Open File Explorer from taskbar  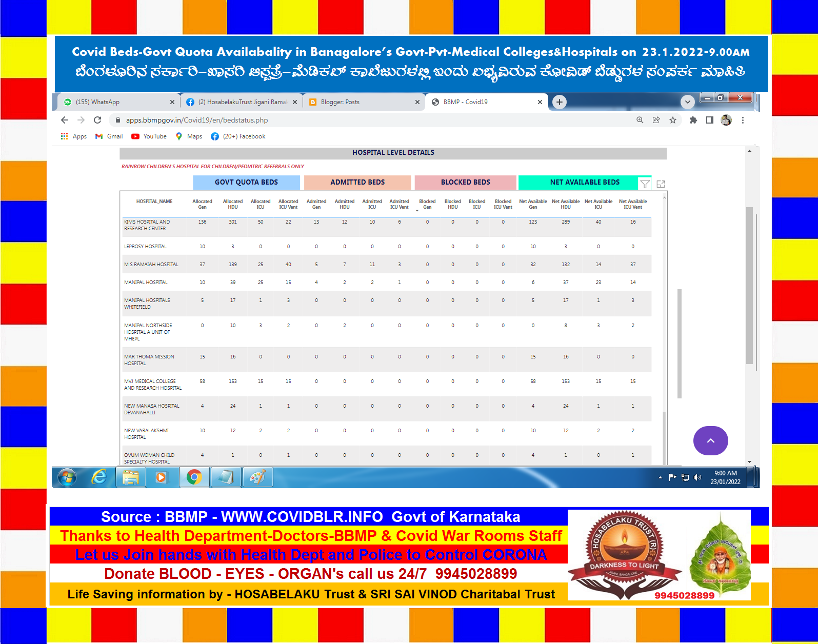131,477
